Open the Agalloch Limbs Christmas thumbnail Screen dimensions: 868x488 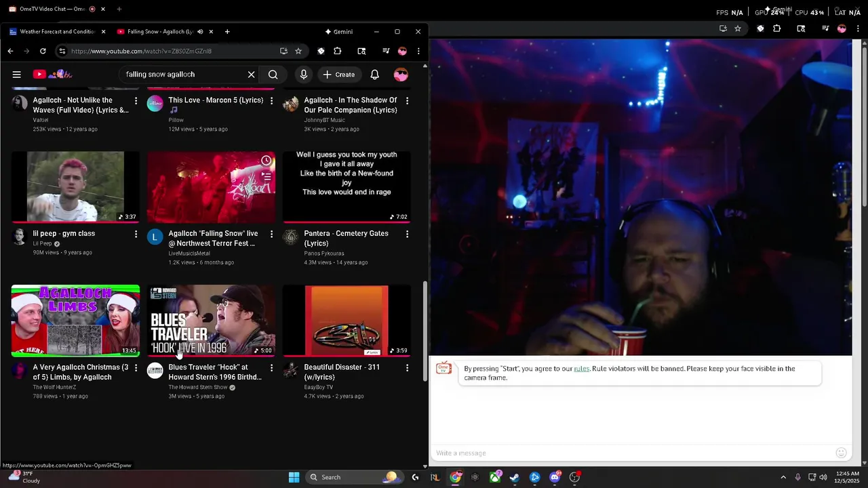tap(75, 320)
